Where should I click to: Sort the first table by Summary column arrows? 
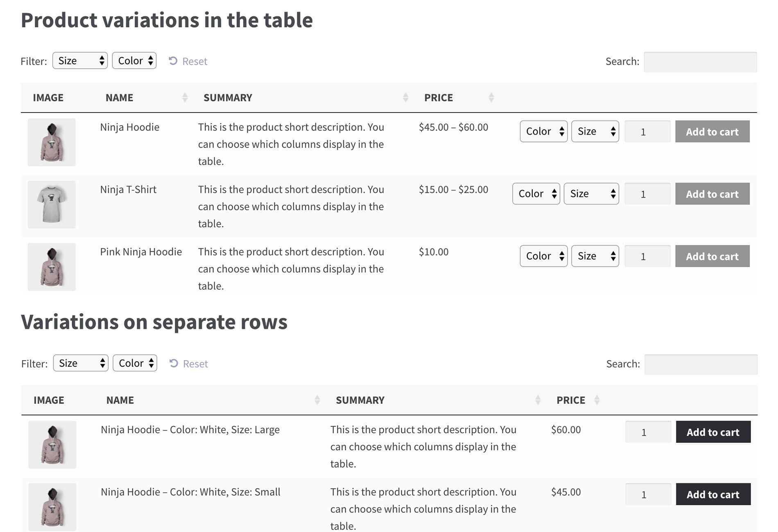pyautogui.click(x=405, y=98)
